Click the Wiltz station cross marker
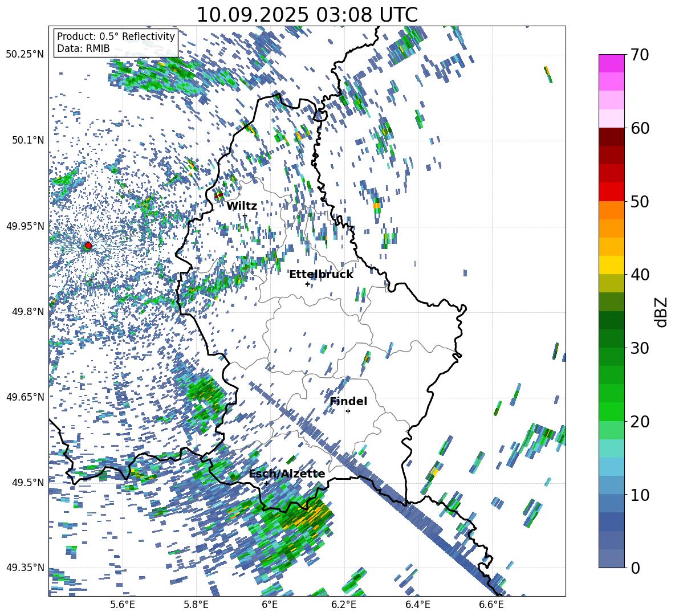 click(245, 215)
